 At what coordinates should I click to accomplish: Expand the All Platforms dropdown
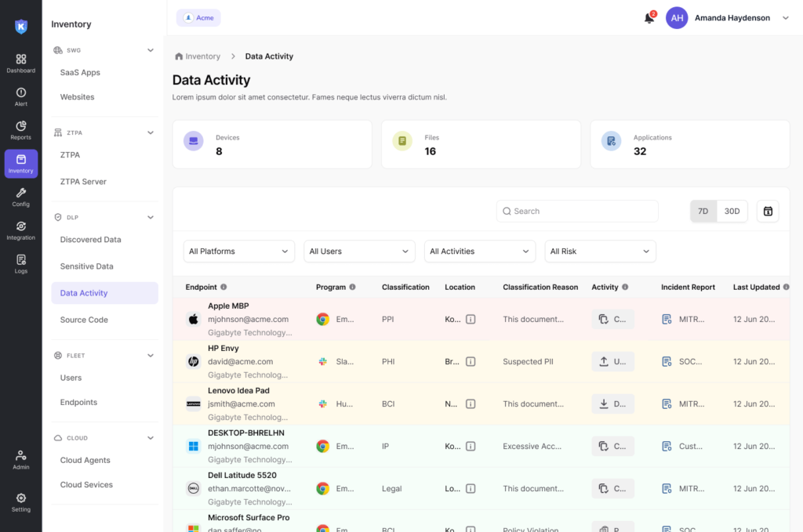[x=238, y=251]
